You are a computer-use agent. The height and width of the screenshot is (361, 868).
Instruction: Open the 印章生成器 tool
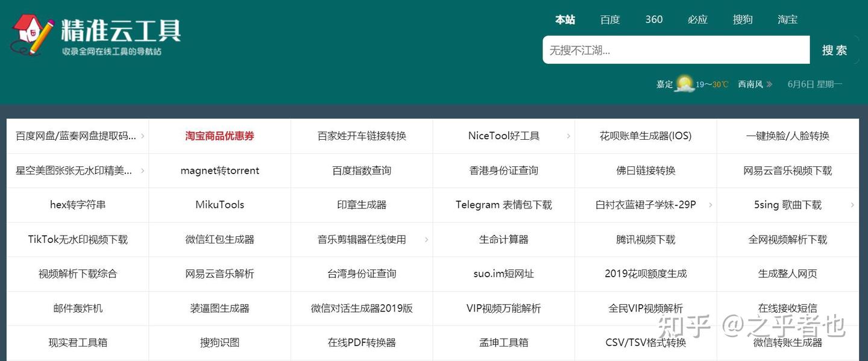361,205
